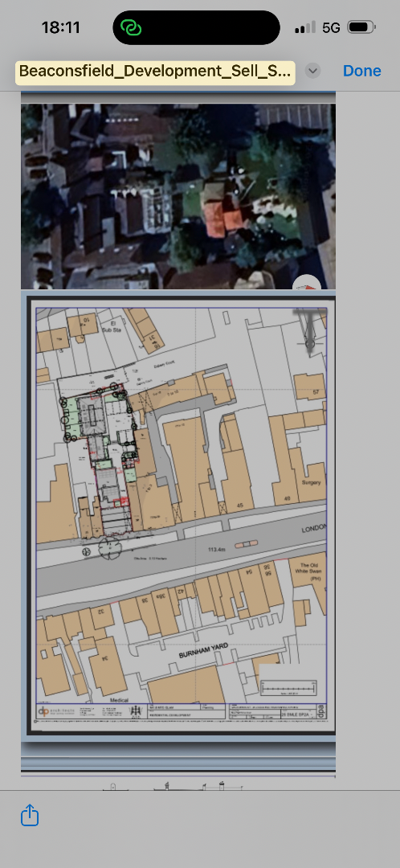
Task: Tap the 5G network indicator
Action: pos(331,27)
